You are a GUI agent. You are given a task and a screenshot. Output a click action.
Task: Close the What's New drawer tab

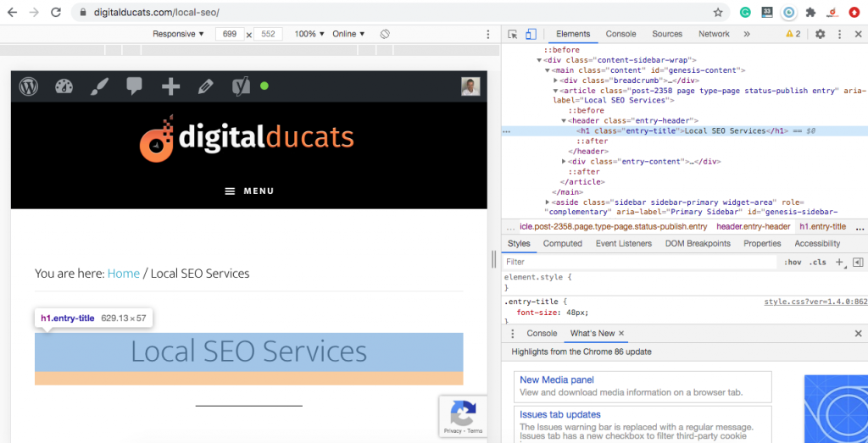tap(621, 334)
